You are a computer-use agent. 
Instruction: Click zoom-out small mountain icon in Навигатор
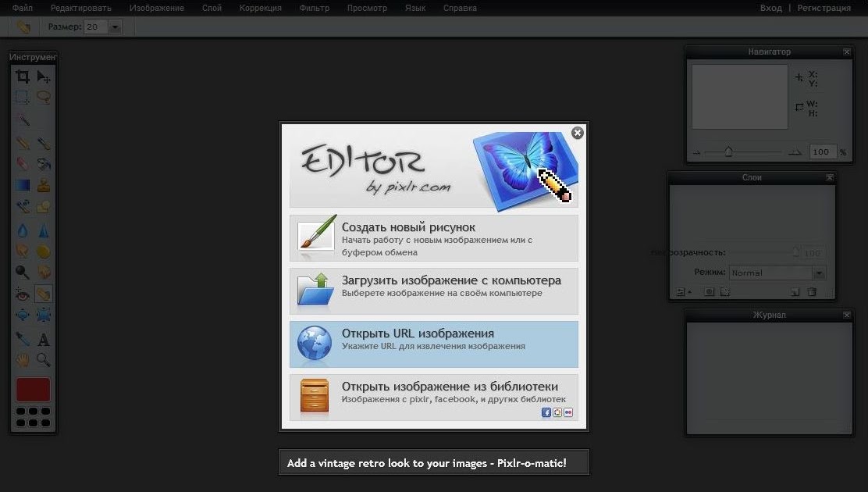click(x=696, y=152)
